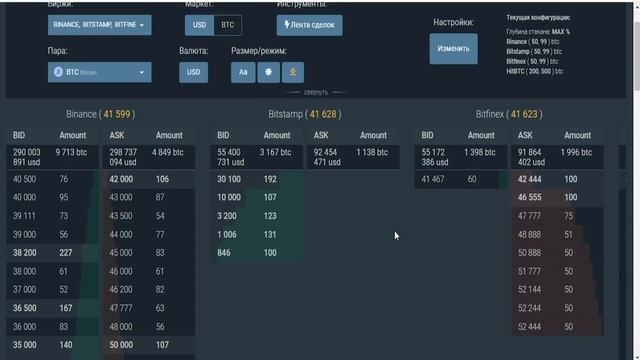The image size is (640, 360).
Task: Click Binance bid price 35 000
Action: (24, 345)
